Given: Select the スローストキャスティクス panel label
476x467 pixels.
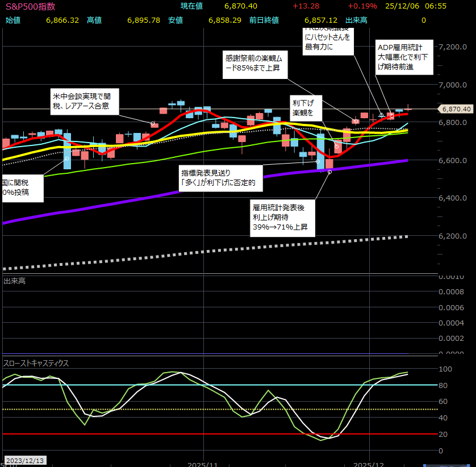Looking at the screenshot, I should pyautogui.click(x=36, y=363).
